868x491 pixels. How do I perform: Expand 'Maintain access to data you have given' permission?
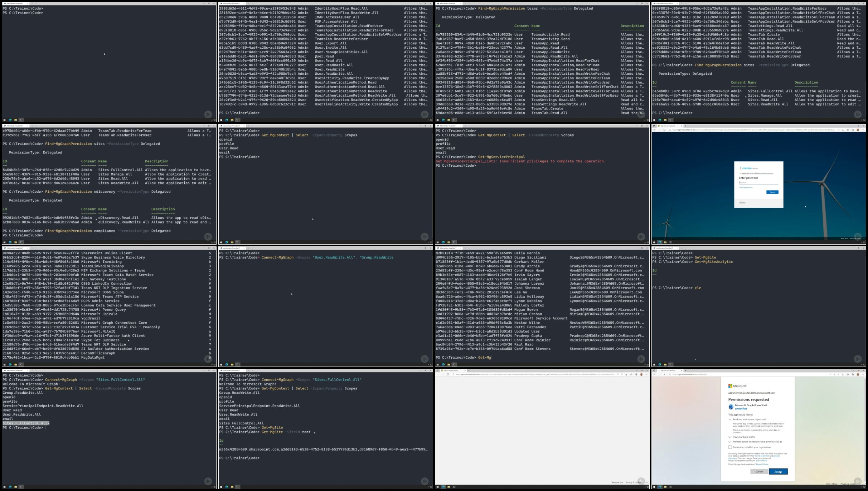pos(729,442)
